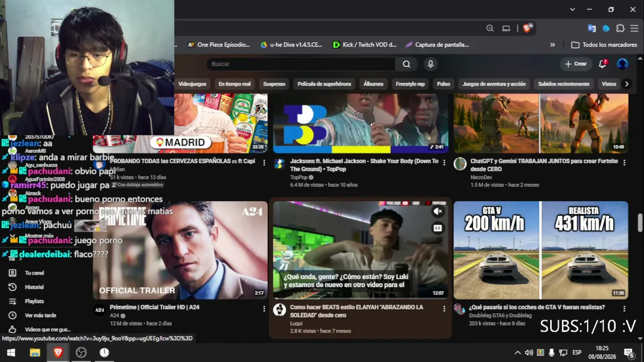Open the TopPop channel avatar
Viewport: 644px width, 362px height.
(279, 164)
